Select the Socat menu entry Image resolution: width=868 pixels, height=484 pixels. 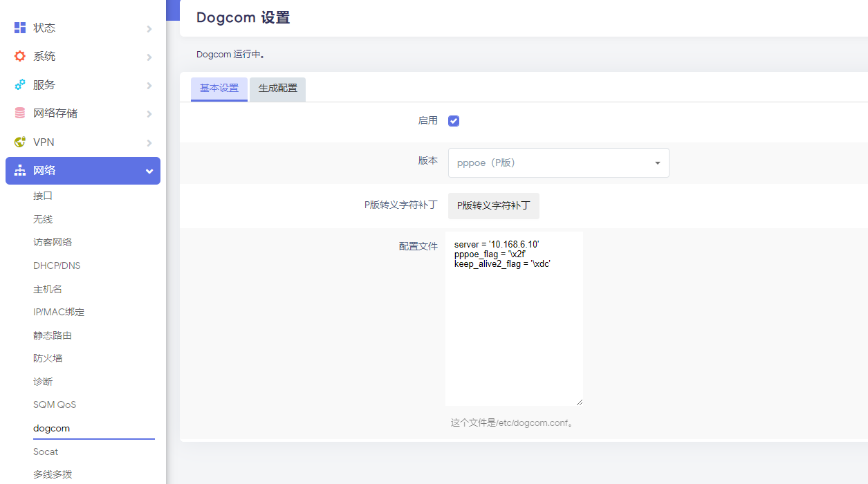(46, 452)
